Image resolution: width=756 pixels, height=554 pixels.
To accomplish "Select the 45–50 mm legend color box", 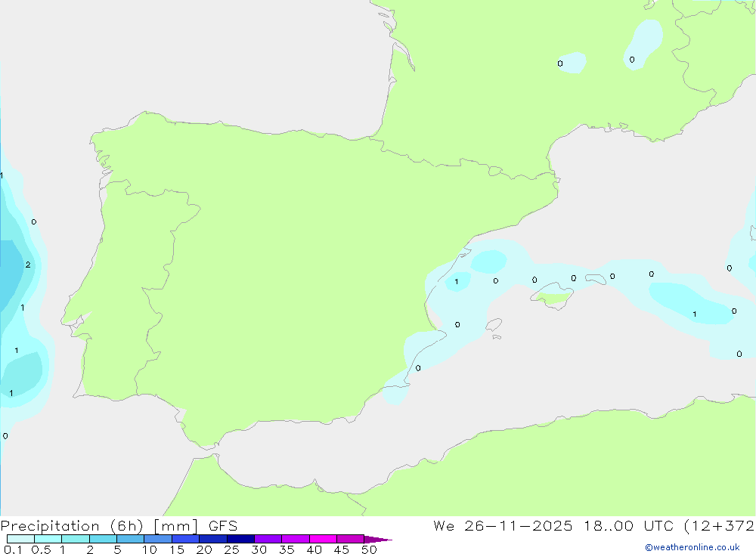I will (351, 539).
